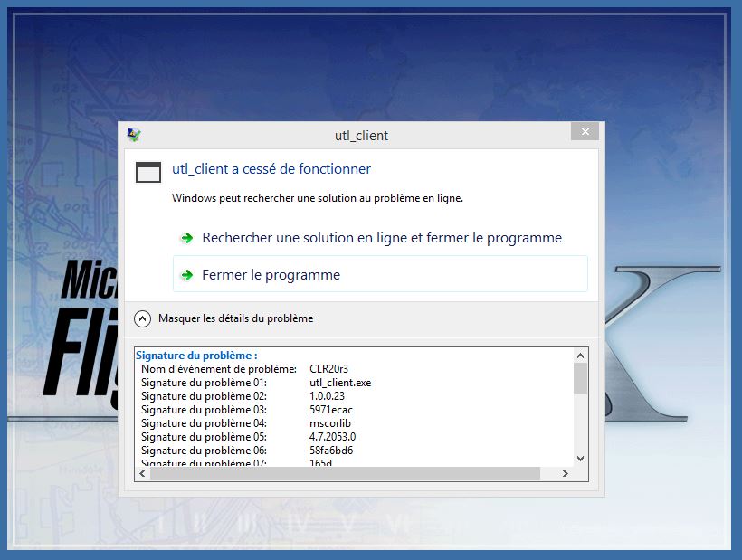Click the 58fa6bd6 signature value
The image size is (742, 560).
[331, 451]
